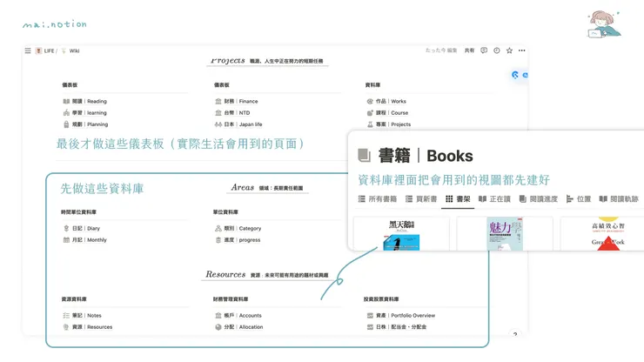
Task: Open the Allocation database link
Action: click(244, 326)
